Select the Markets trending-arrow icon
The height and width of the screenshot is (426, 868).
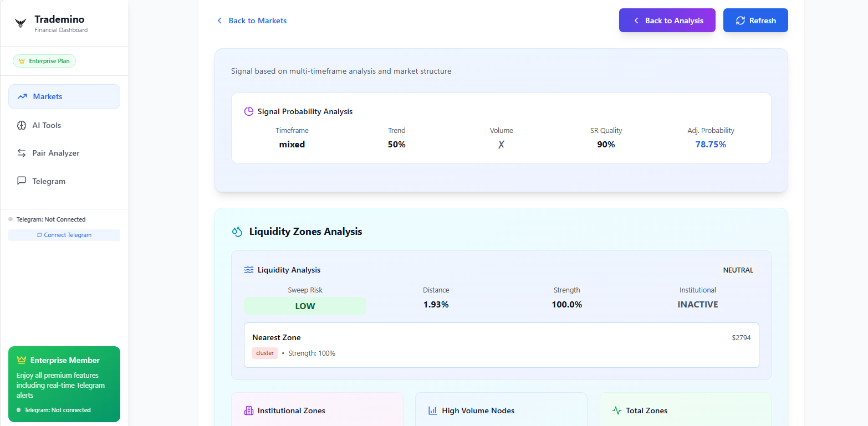coord(22,96)
